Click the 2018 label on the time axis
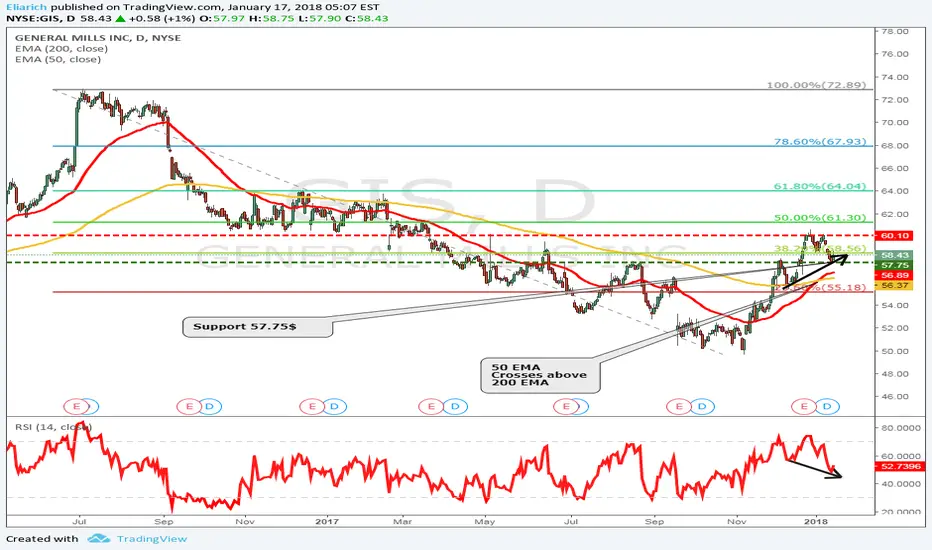 816,522
